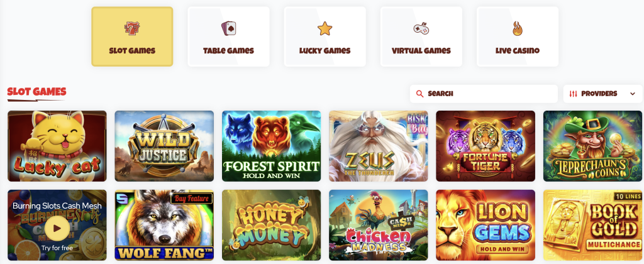Launch Leprechaun's Coins game thumbnail
The height and width of the screenshot is (264, 644).
coord(592,146)
